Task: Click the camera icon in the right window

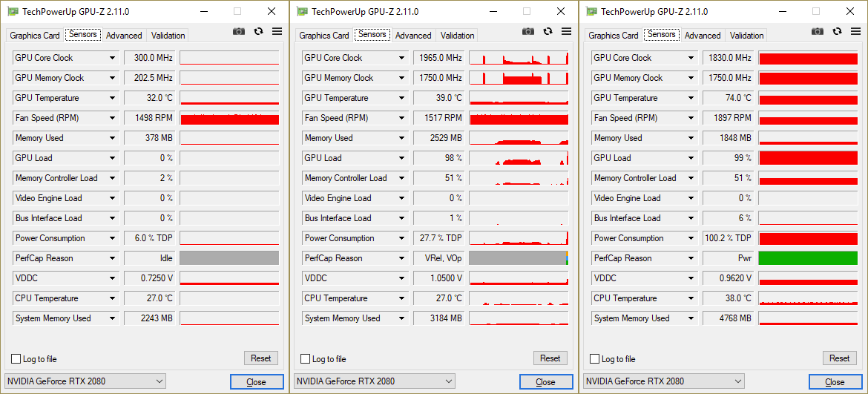Action: click(817, 31)
